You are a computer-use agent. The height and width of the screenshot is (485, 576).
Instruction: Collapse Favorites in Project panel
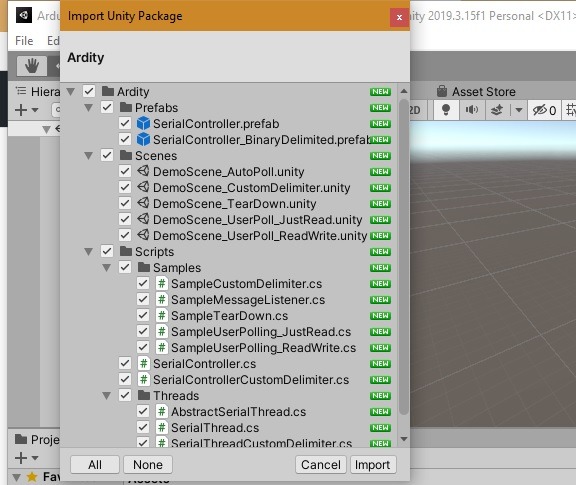point(16,477)
